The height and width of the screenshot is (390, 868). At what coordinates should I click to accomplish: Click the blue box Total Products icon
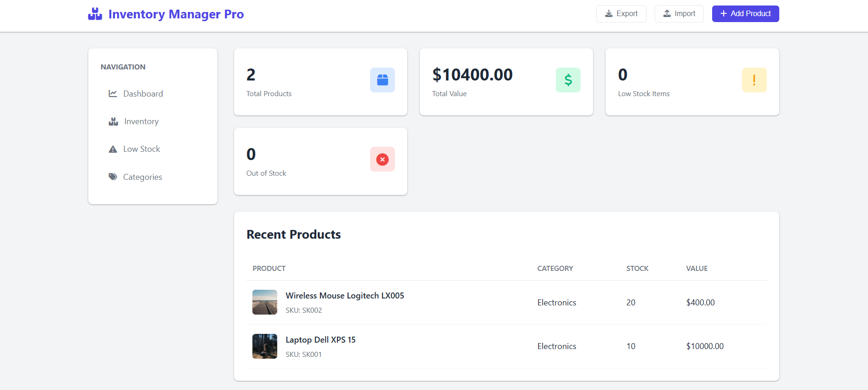pos(382,80)
